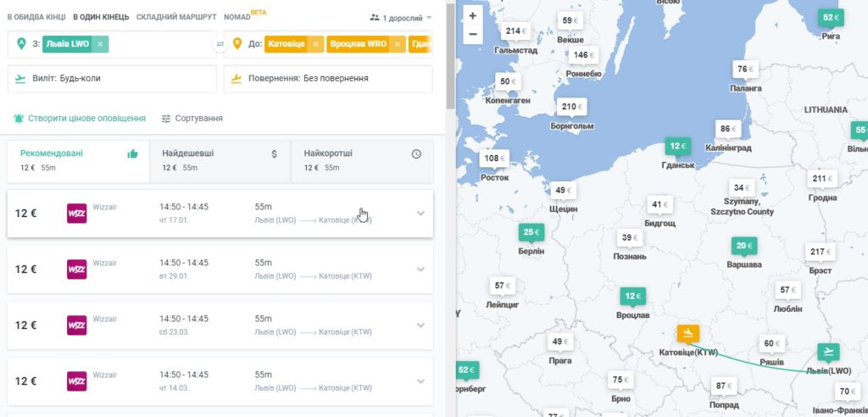The width and height of the screenshot is (868, 417).
Task: Click the thumbs-up icon on Рекомендовані tab
Action: point(132,154)
